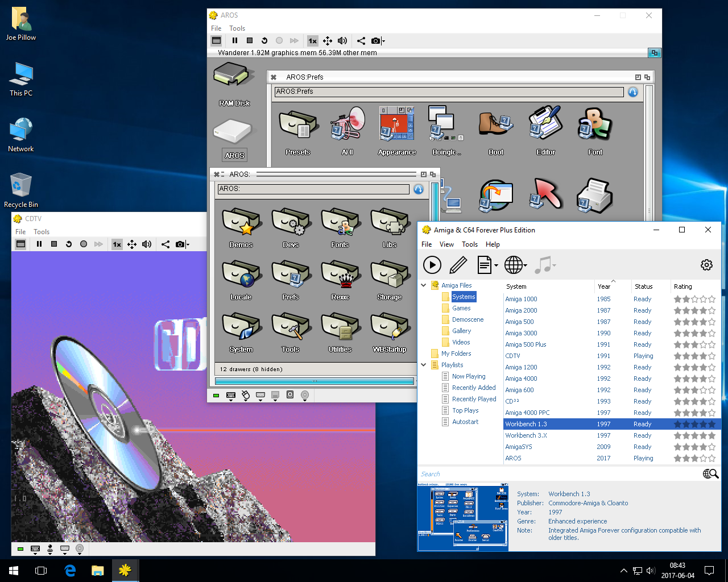
Task: Open the screenshot camera dropdown in AROS window
Action: coord(383,41)
